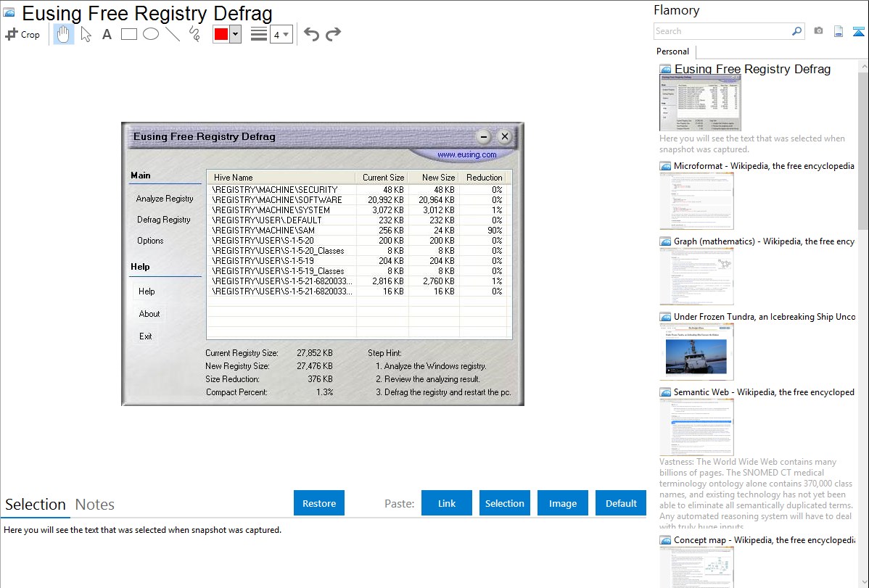The height and width of the screenshot is (588, 869).
Task: Open the Microformat Wikipedia snapshot thumbnail
Action: (x=696, y=201)
